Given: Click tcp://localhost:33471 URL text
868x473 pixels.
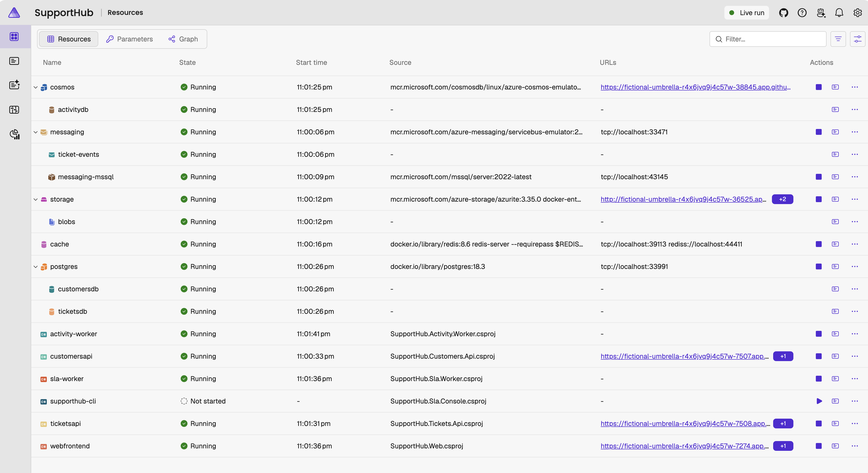Looking at the screenshot, I should 634,132.
